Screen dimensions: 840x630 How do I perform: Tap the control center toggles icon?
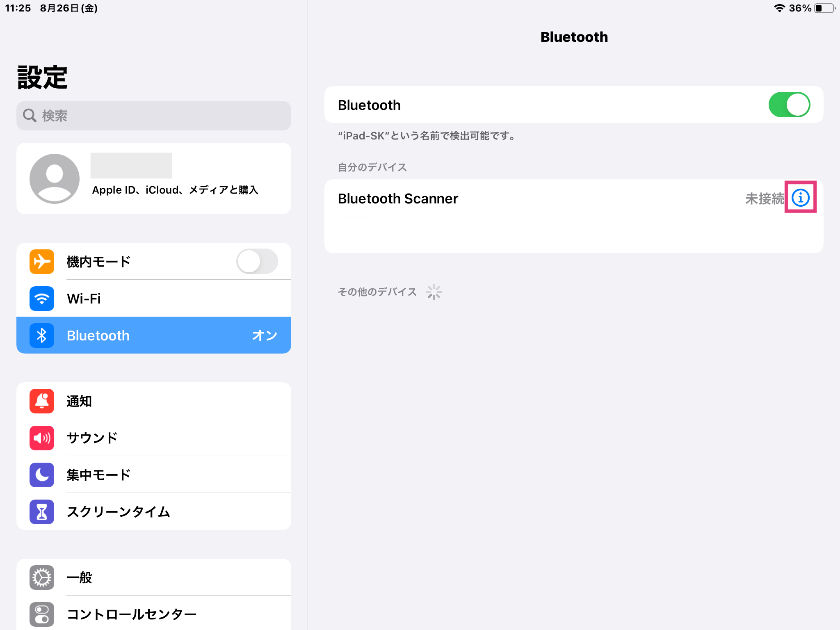pos(42,614)
